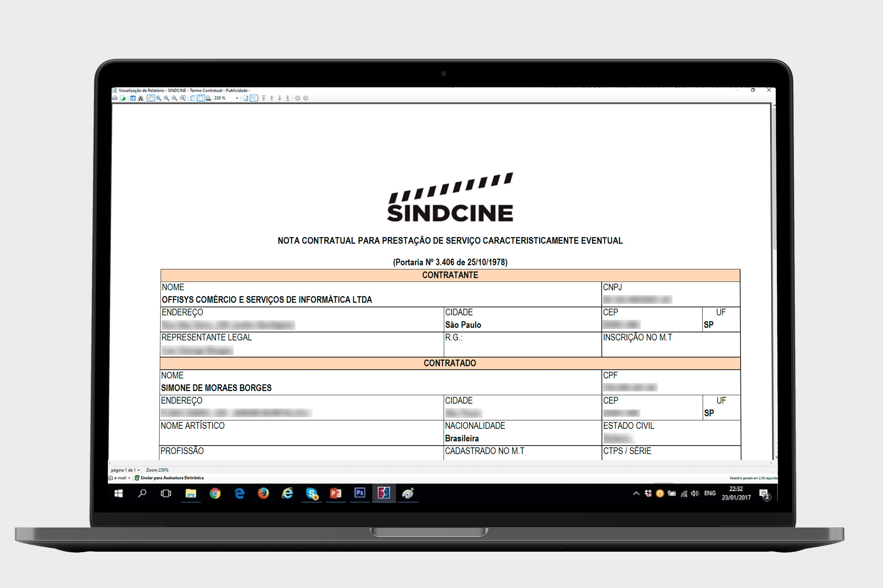Viewport: 883px width, 588px height.
Task: Open the 239 % zoom dropdown
Action: click(237, 98)
